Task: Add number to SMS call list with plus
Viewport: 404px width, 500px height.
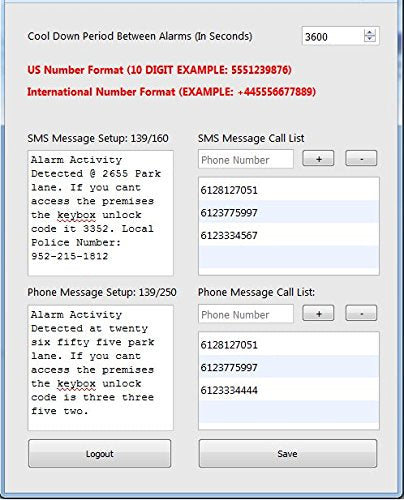Action: tap(318, 158)
